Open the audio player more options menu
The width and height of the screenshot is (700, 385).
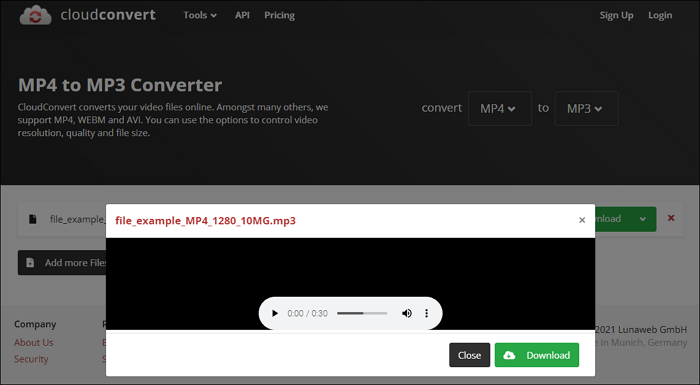coord(426,314)
